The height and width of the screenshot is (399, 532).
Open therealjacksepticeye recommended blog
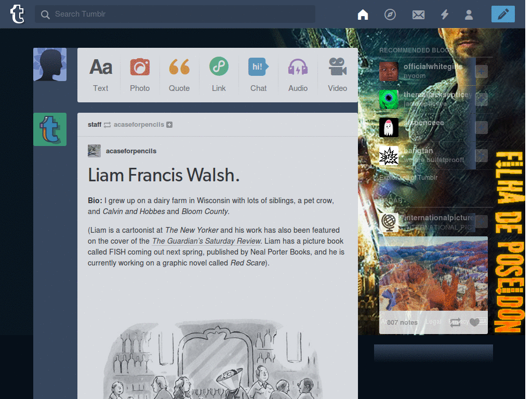point(437,95)
